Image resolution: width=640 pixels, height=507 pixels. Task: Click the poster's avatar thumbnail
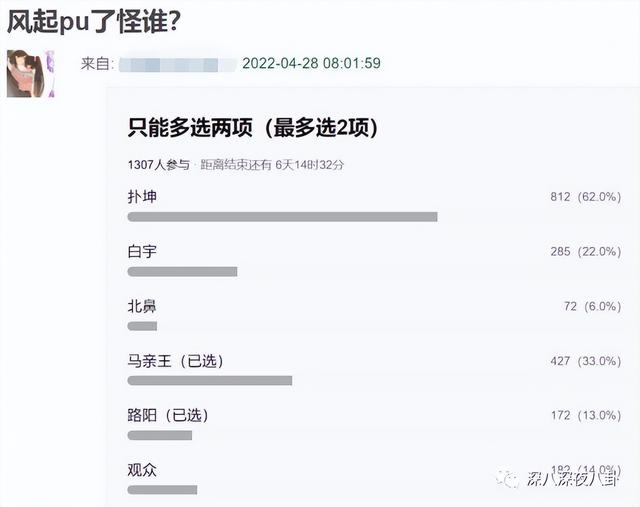coord(31,74)
